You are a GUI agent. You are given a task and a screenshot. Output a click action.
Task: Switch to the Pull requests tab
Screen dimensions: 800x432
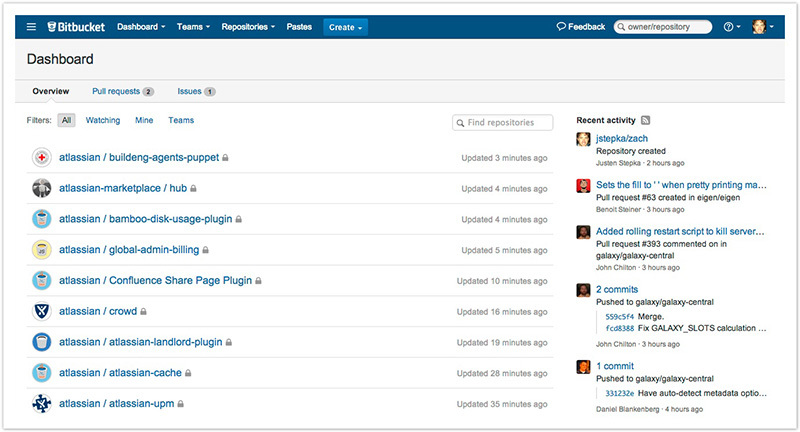point(123,91)
